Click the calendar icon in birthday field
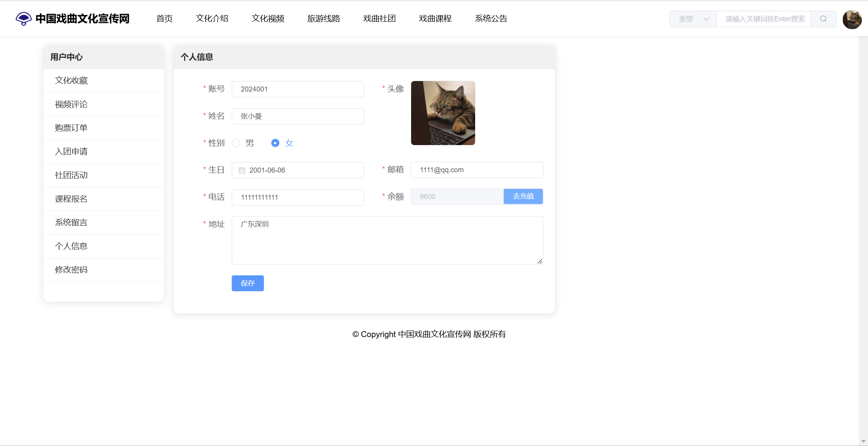 (x=242, y=170)
